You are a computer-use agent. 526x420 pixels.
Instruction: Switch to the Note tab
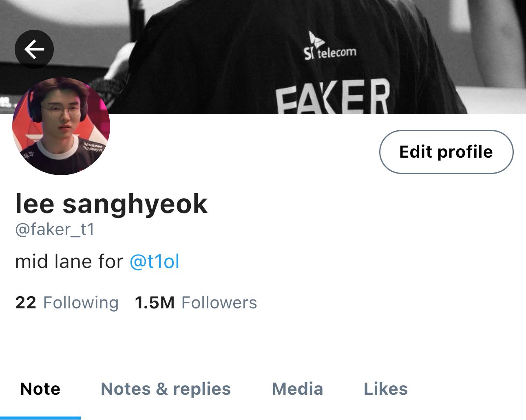[x=40, y=389]
